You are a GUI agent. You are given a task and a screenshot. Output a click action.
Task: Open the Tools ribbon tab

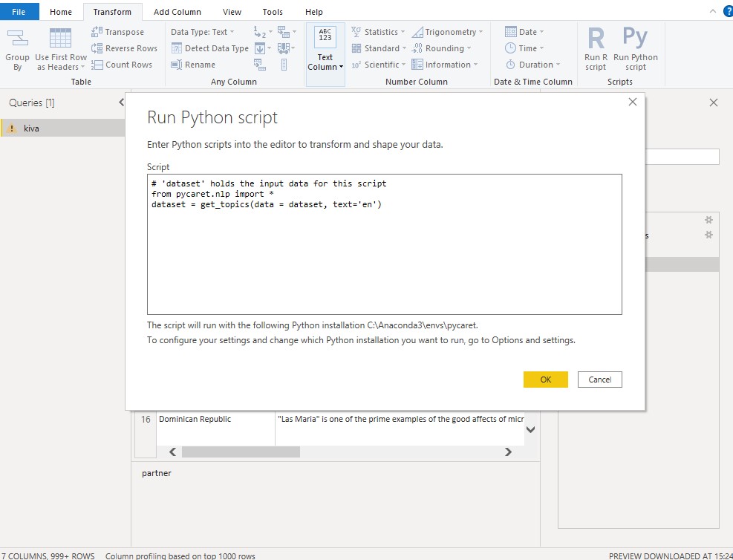(x=273, y=12)
